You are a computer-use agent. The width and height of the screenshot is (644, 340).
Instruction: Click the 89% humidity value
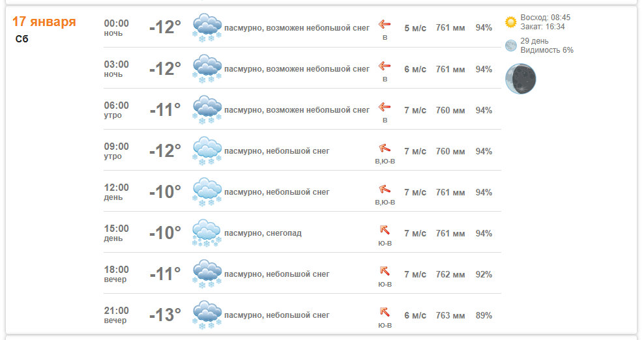(x=484, y=315)
